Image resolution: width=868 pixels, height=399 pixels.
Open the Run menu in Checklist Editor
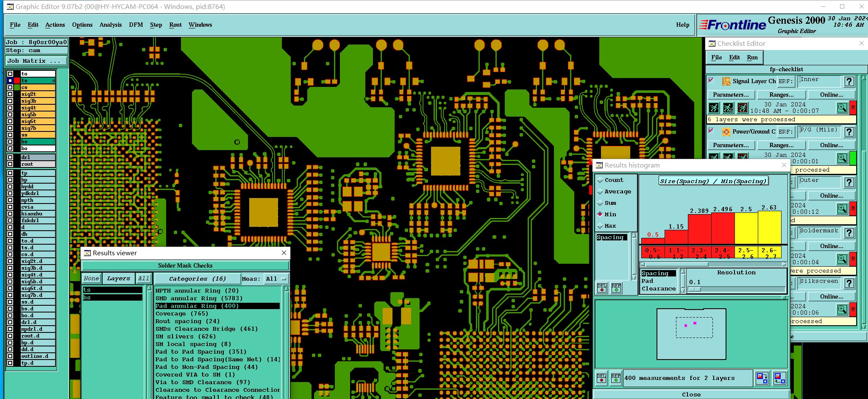(x=752, y=57)
